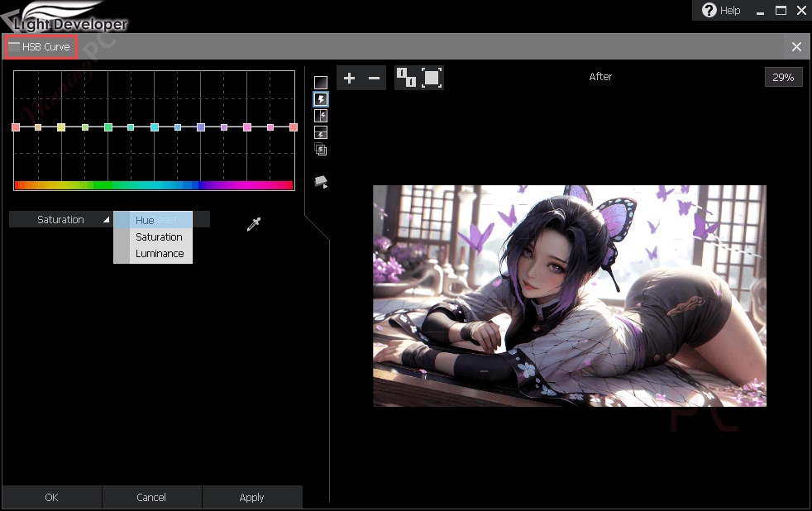Click the preview image of the character
The image size is (812, 511).
pos(570,296)
